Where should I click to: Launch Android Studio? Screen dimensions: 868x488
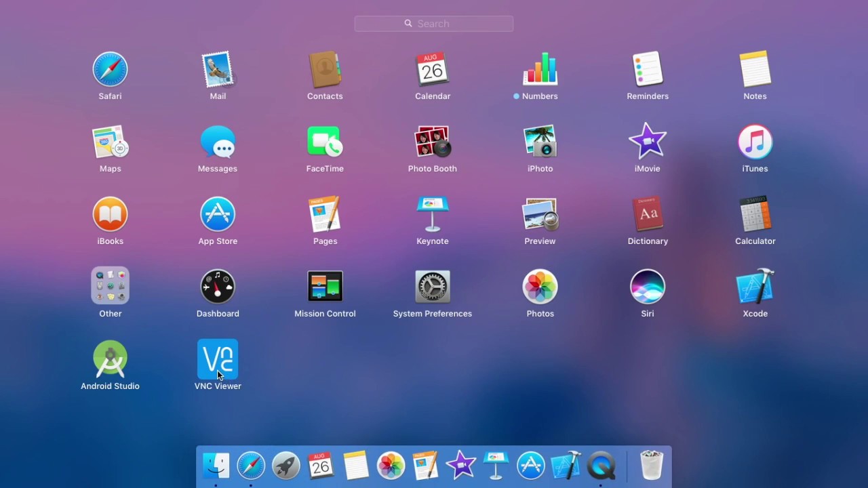point(110,359)
